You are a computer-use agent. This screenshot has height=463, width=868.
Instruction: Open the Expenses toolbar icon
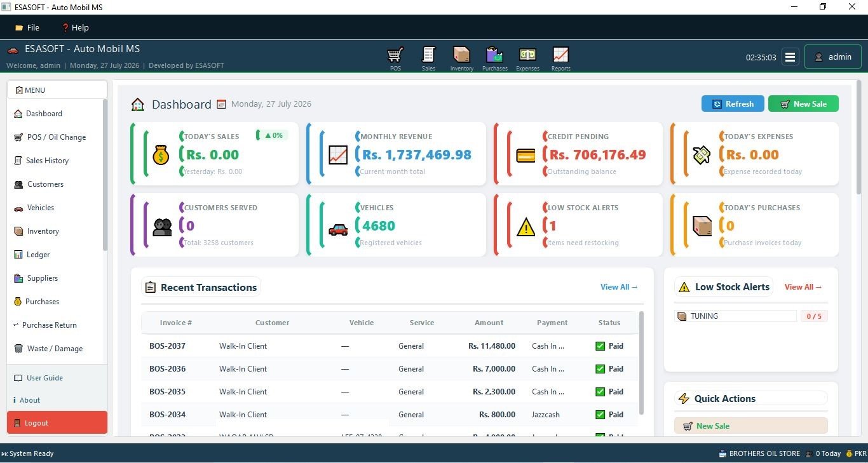(x=527, y=58)
